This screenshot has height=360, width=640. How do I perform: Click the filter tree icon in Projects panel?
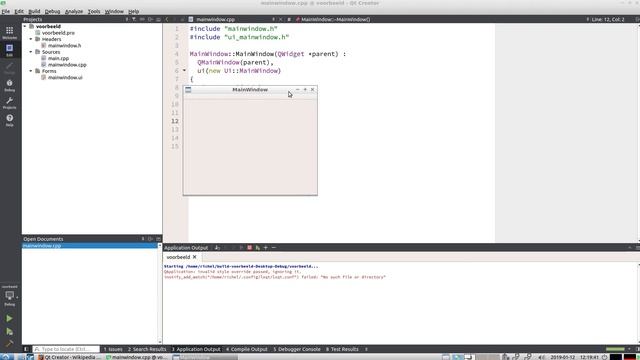click(x=133, y=19)
